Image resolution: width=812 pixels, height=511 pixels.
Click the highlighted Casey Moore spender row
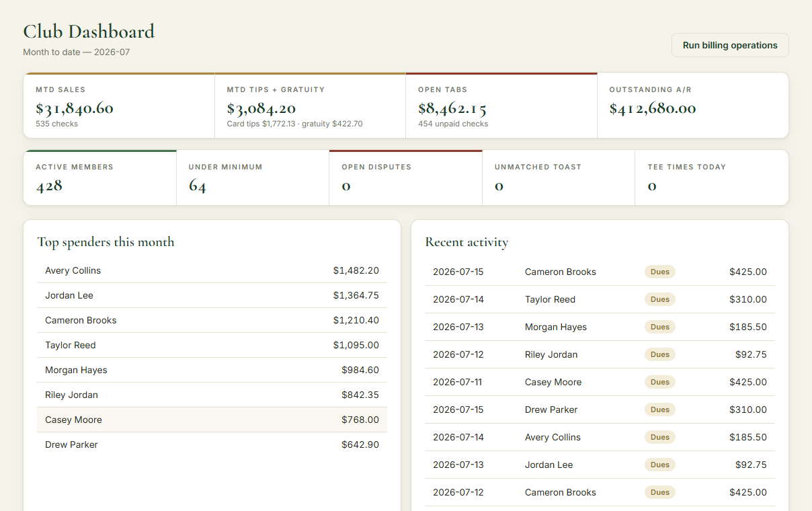pyautogui.click(x=212, y=420)
